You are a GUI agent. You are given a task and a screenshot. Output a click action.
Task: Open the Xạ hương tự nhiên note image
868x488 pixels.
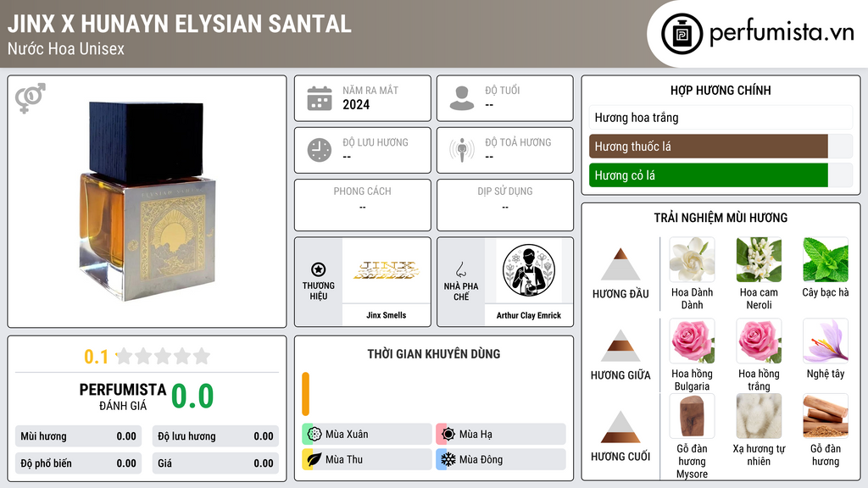pyautogui.click(x=759, y=416)
